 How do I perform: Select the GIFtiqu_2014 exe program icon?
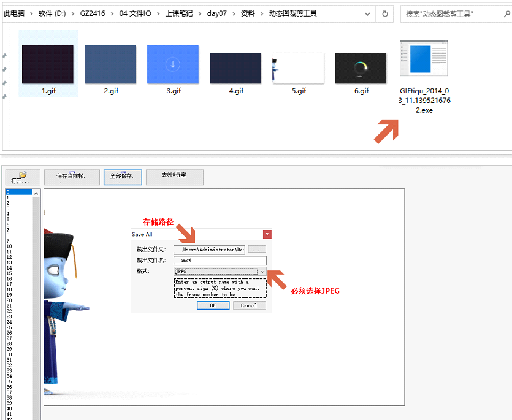[x=424, y=58]
